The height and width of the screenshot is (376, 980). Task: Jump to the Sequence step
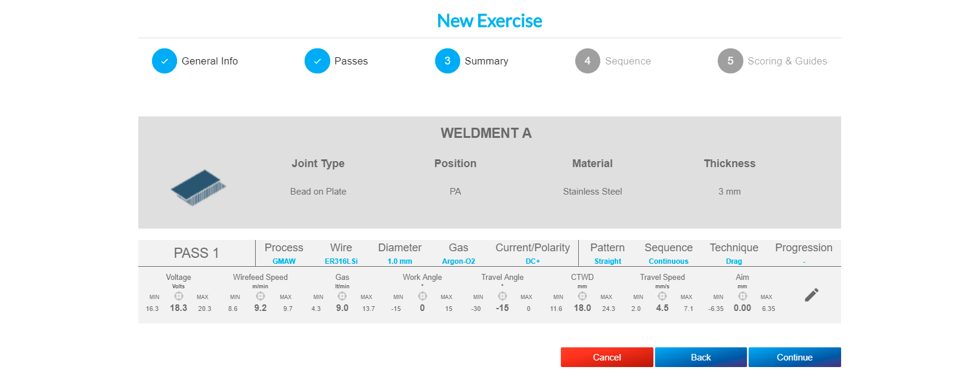pos(588,61)
